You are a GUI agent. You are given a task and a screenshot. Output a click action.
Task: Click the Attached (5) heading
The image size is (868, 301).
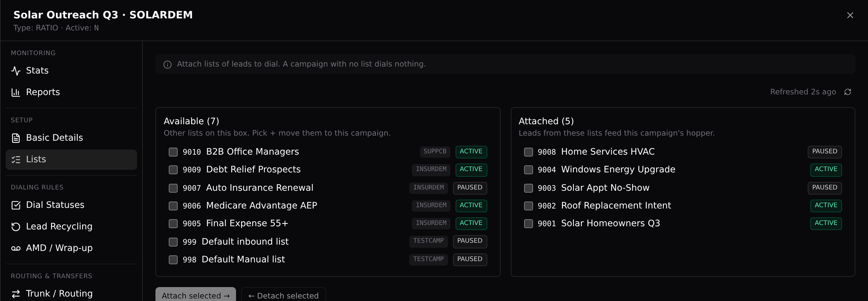tap(546, 121)
